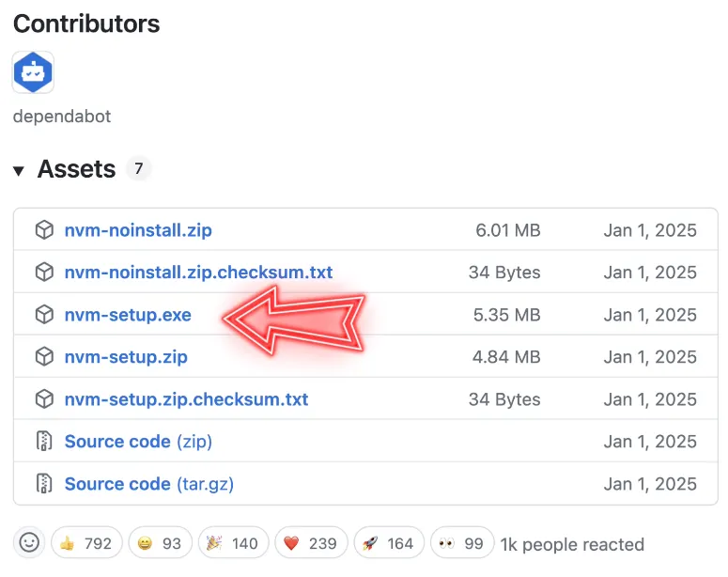Collapse the Assets section triangle

click(19, 170)
